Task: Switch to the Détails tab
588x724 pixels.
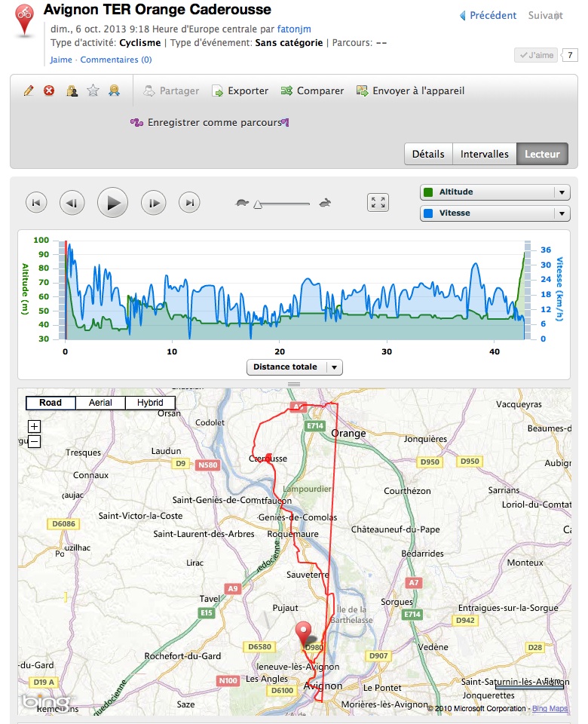Action: pyautogui.click(x=428, y=154)
